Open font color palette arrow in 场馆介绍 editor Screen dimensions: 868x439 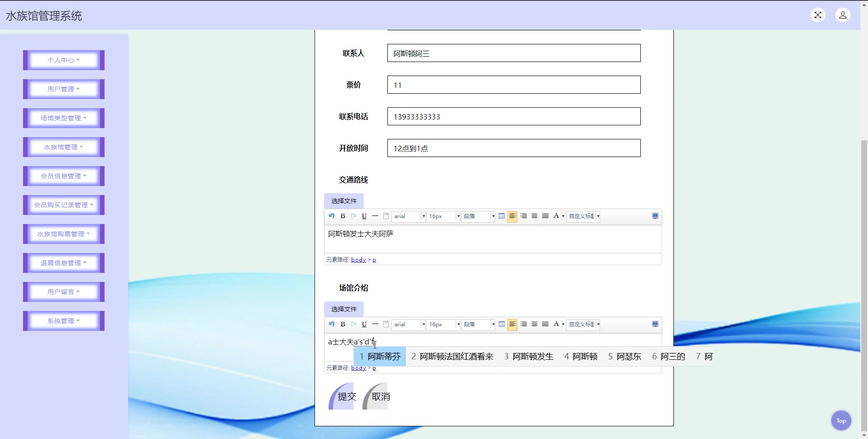(x=563, y=324)
